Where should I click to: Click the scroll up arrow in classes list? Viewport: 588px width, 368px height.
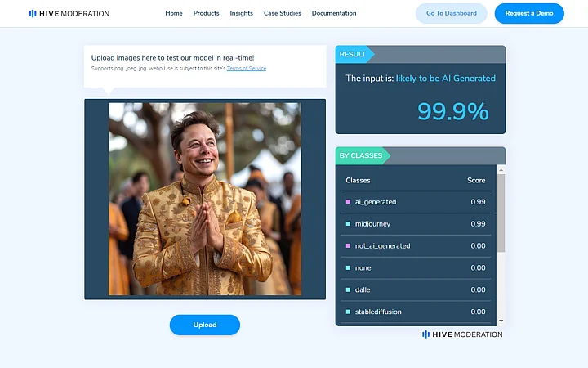[x=501, y=170]
